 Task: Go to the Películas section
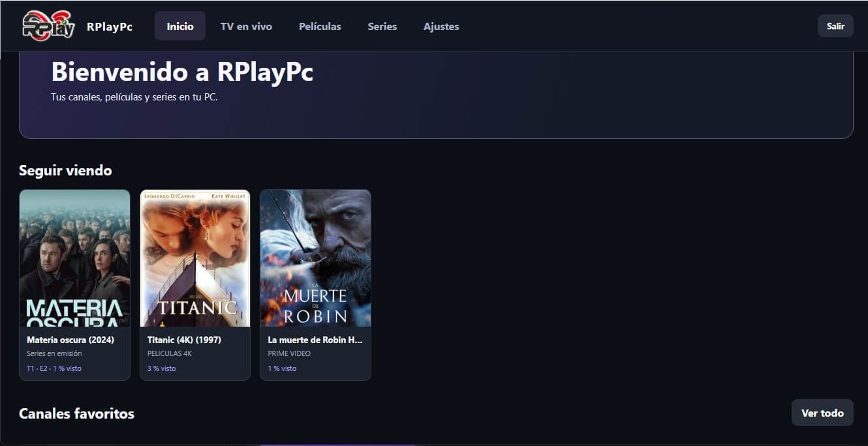(320, 27)
